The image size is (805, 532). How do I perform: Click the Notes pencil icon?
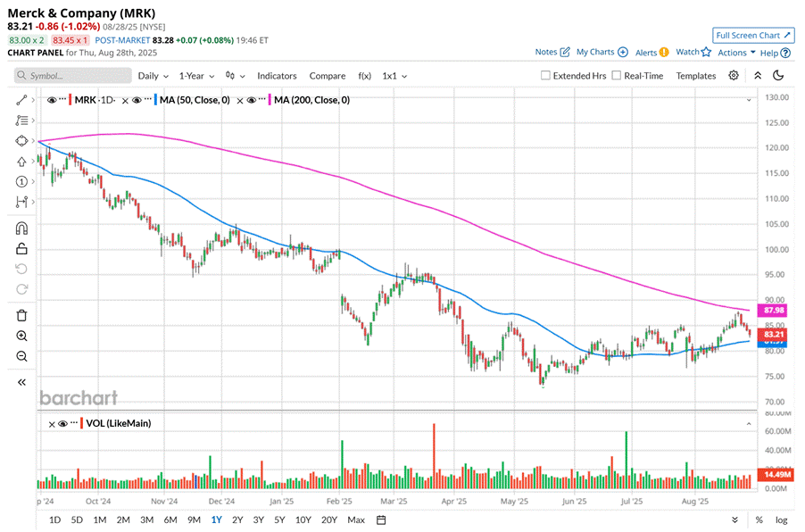pyautogui.click(x=565, y=52)
